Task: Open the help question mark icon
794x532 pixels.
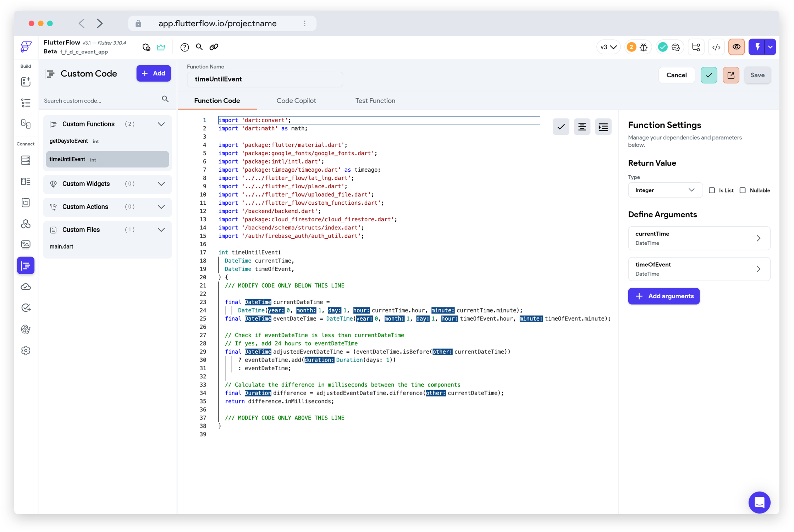Action: [184, 47]
